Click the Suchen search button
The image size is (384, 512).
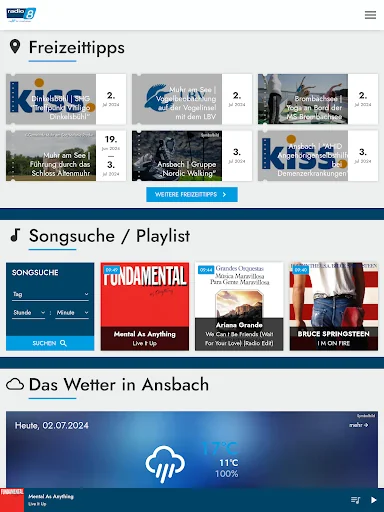[x=50, y=343]
